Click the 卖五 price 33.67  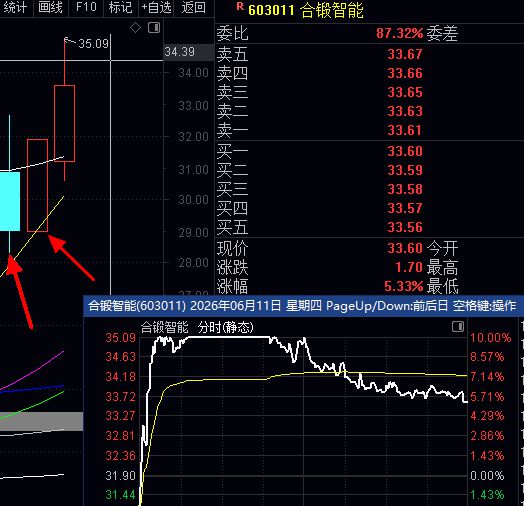tap(405, 54)
